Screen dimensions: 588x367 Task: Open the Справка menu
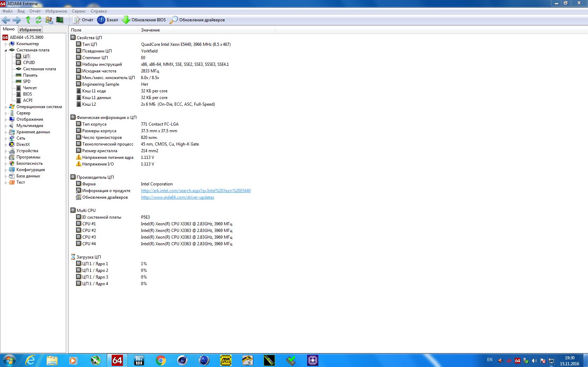click(99, 11)
